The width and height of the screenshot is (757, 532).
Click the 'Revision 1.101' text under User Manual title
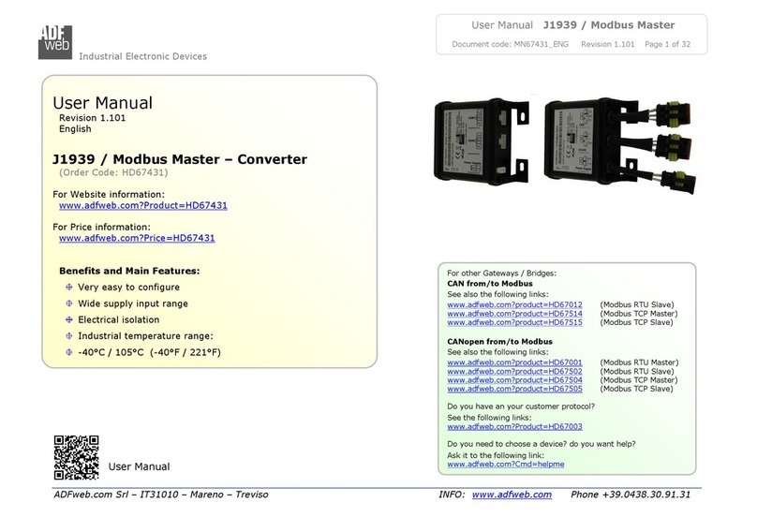tap(92, 118)
